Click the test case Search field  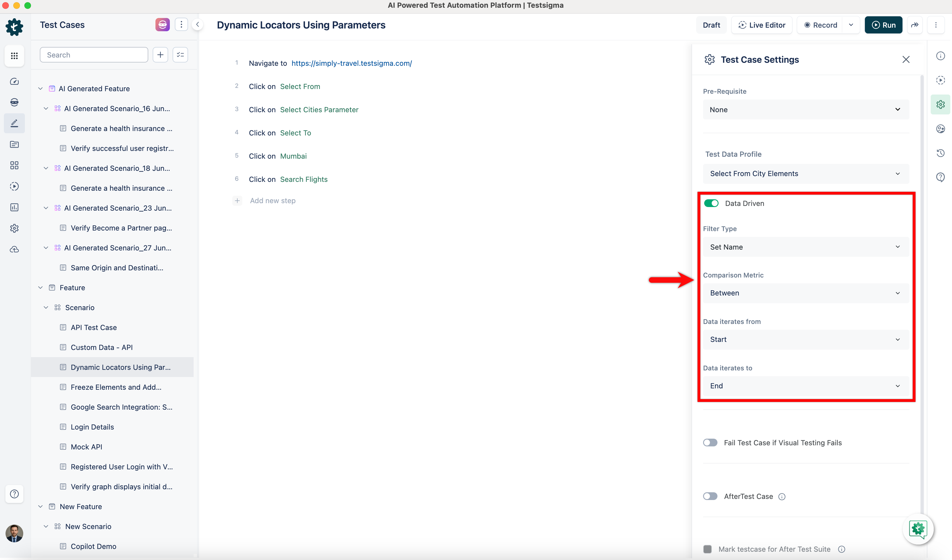tap(94, 55)
